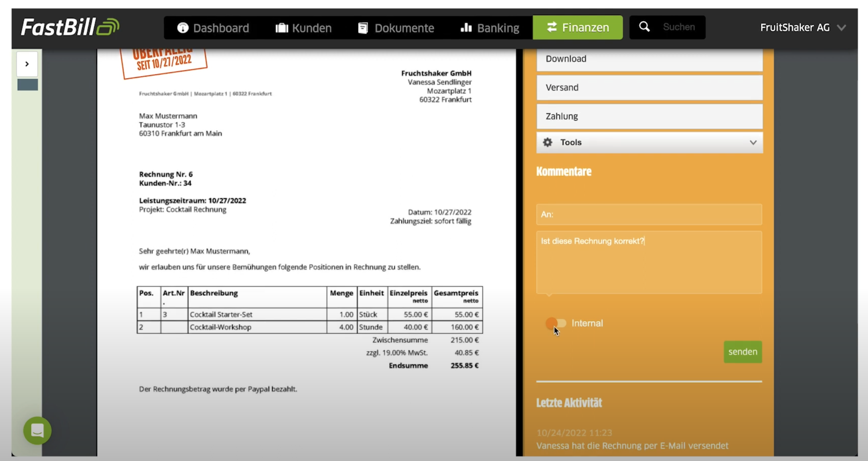
Task: Expand the left sidebar arrow
Action: click(27, 64)
